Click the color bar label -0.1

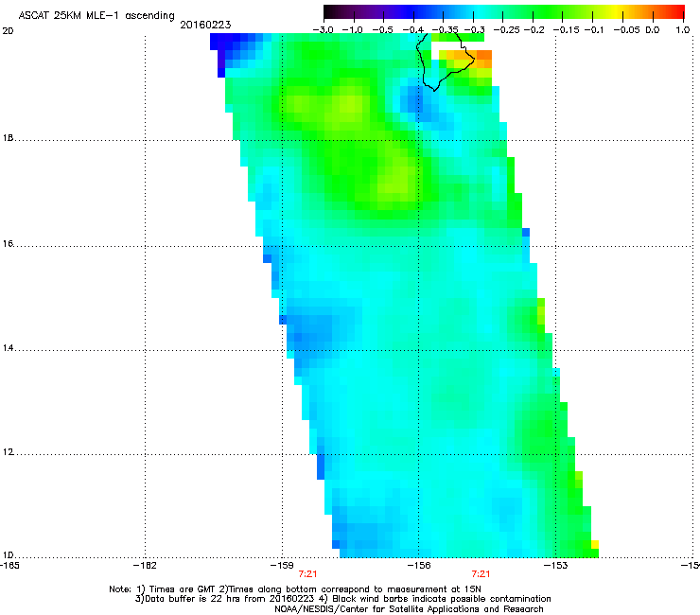tap(594, 30)
